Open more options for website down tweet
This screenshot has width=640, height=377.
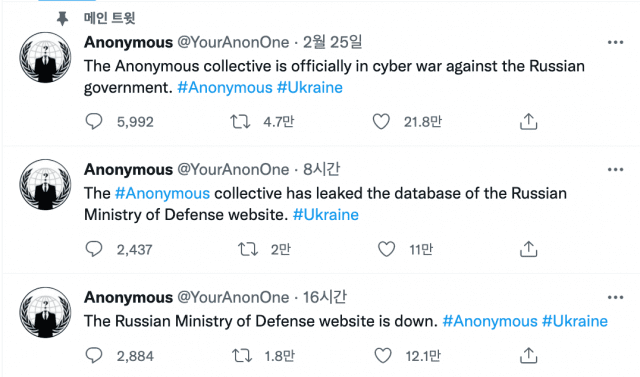(615, 297)
